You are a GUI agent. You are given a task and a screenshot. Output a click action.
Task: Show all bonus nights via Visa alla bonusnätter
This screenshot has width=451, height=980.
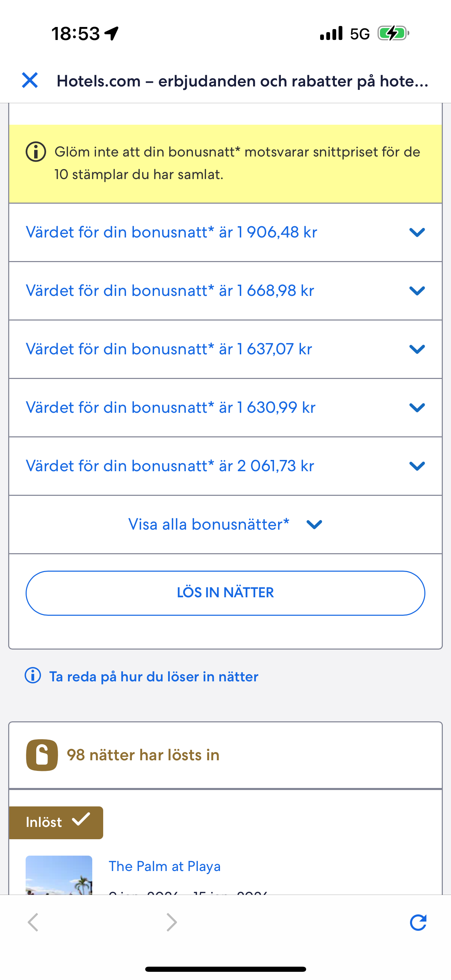click(x=225, y=524)
